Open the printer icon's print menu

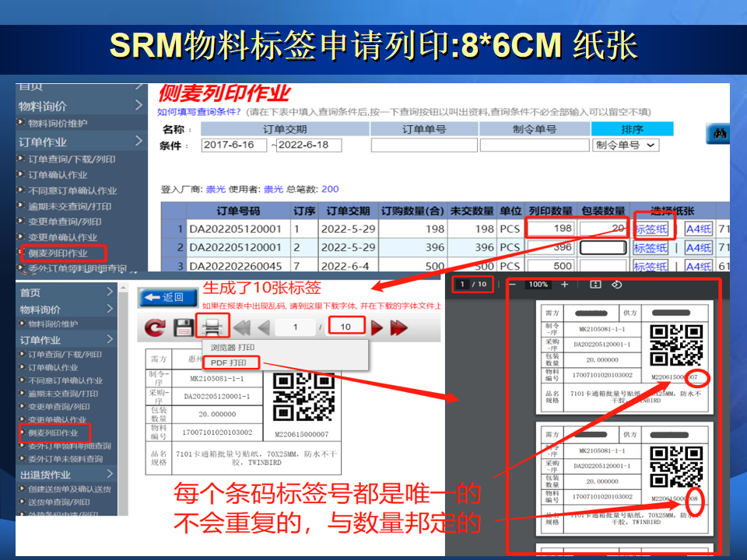coord(212,328)
